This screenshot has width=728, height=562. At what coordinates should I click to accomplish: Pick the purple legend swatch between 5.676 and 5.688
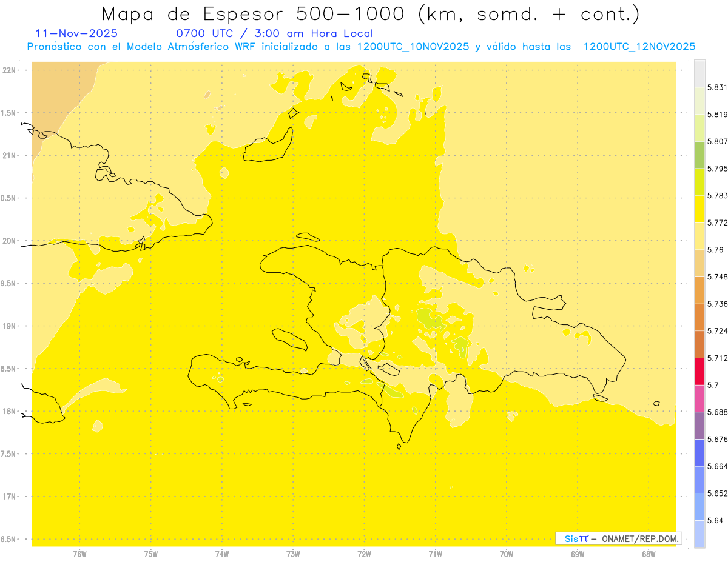(699, 426)
